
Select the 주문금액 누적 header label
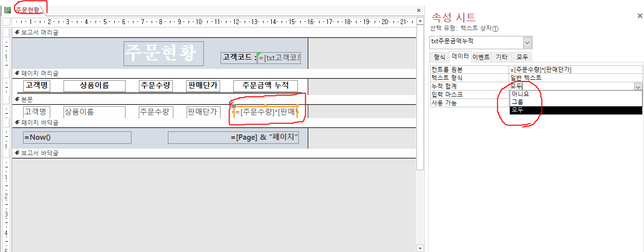click(265, 86)
